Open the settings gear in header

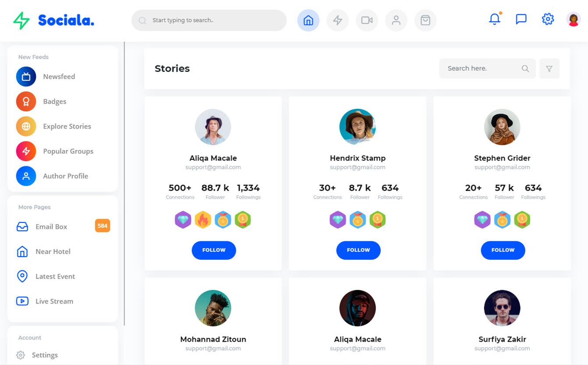tap(548, 19)
